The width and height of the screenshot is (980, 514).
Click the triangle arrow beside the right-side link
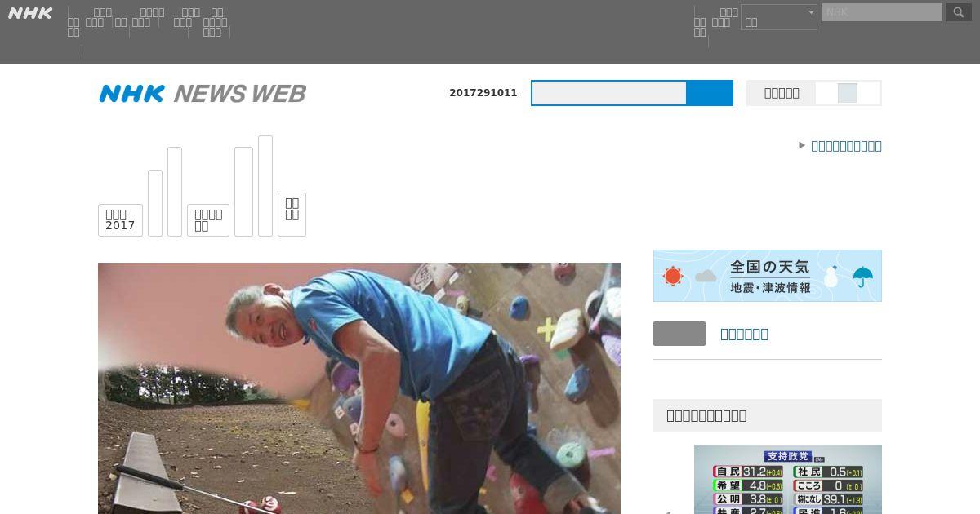[802, 145]
